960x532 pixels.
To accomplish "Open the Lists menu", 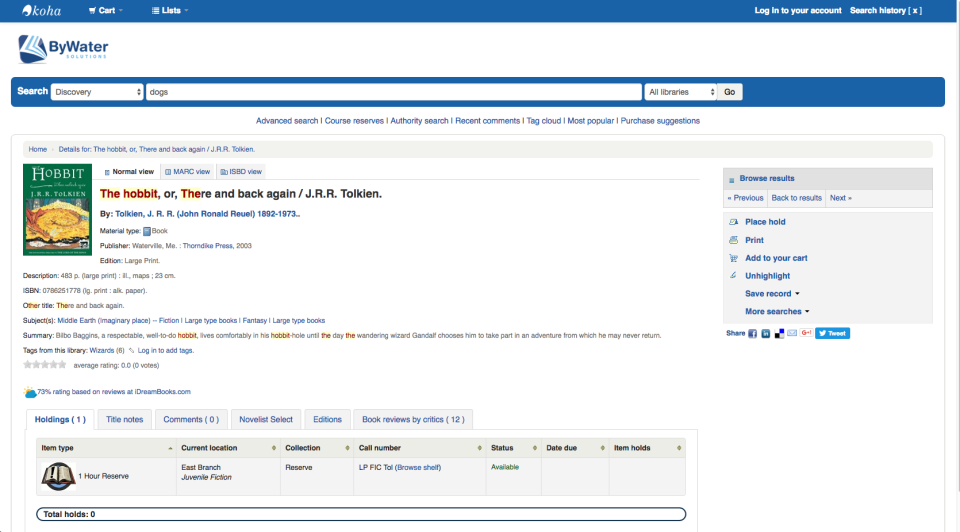I will 170,10.
